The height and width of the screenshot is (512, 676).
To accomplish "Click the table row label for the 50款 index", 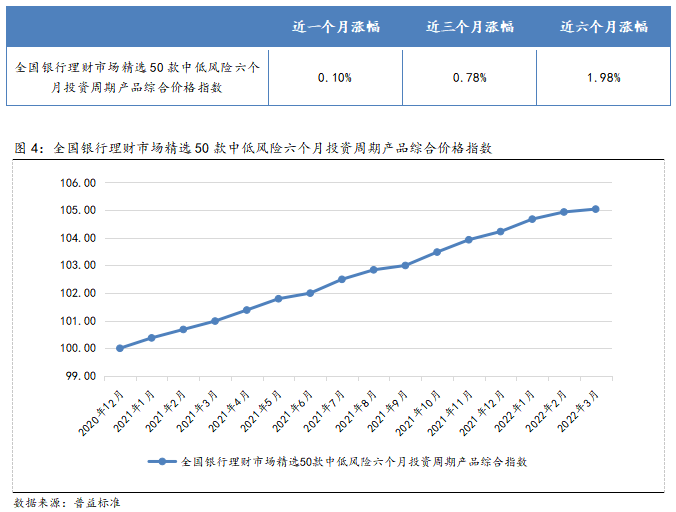I will coord(138,77).
